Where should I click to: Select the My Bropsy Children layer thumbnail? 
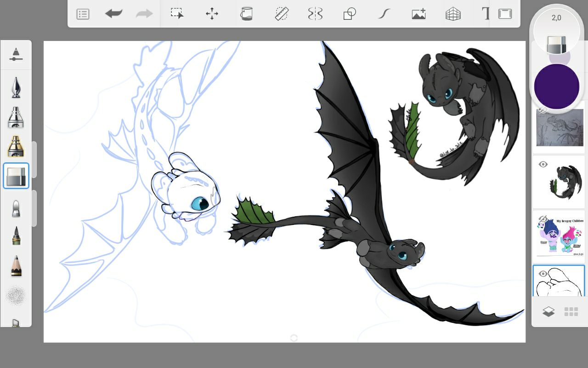coord(559,236)
